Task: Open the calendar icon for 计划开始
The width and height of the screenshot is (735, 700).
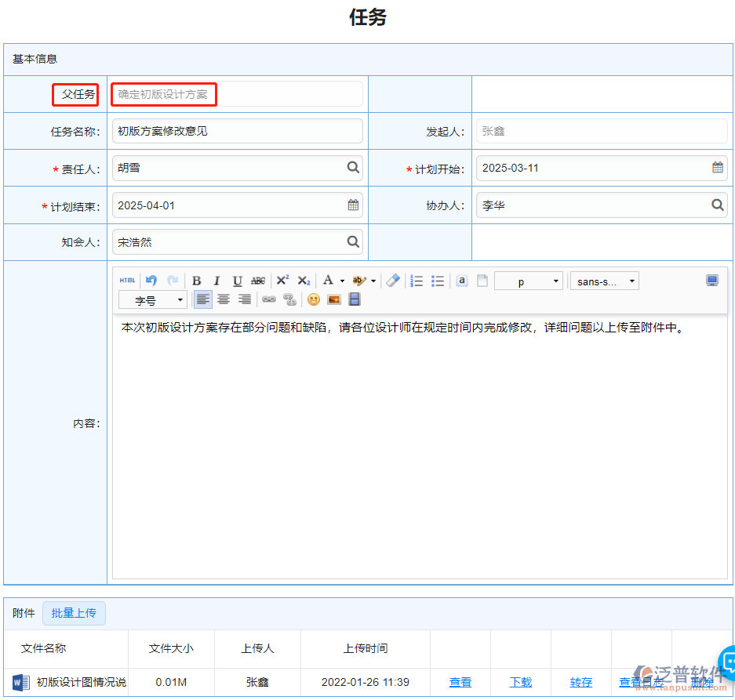Action: click(x=716, y=168)
